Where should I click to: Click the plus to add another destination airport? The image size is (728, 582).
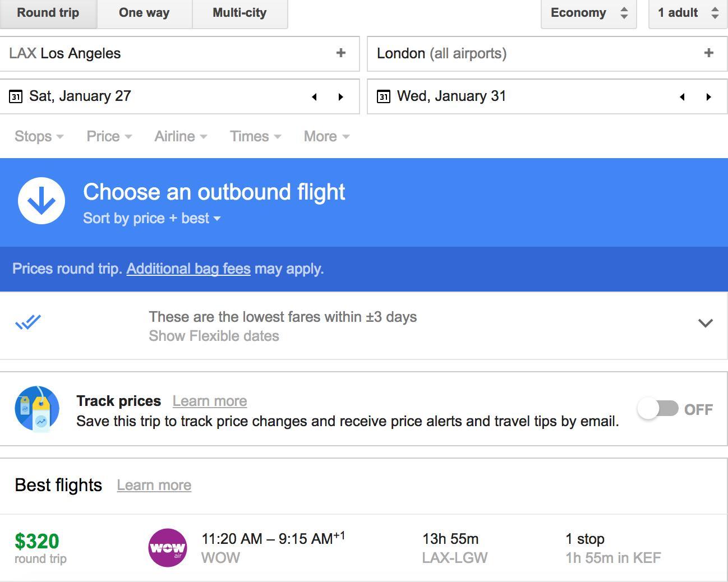pyautogui.click(x=709, y=53)
